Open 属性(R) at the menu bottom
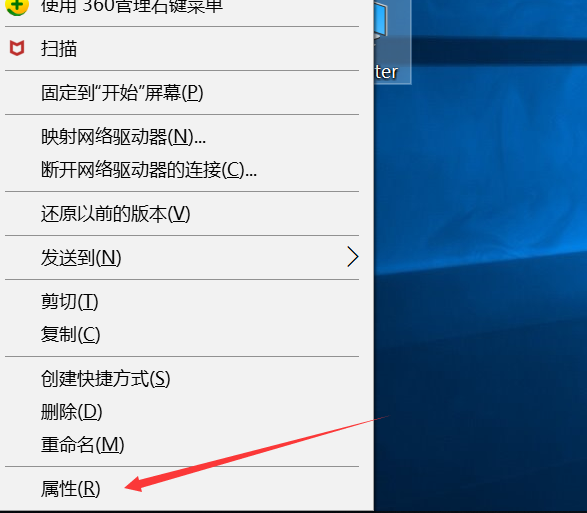587x513 pixels. click(182, 489)
